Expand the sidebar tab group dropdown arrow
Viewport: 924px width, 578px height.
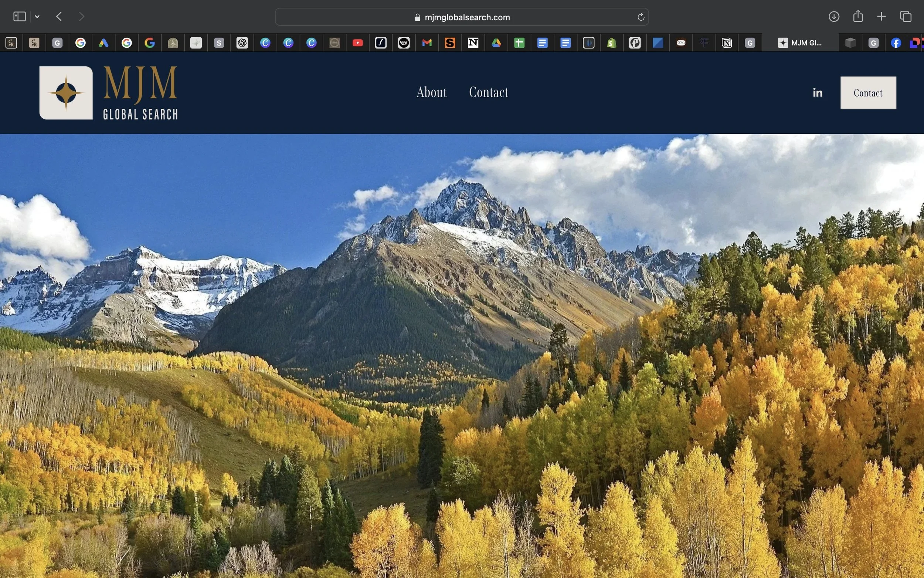coord(37,16)
